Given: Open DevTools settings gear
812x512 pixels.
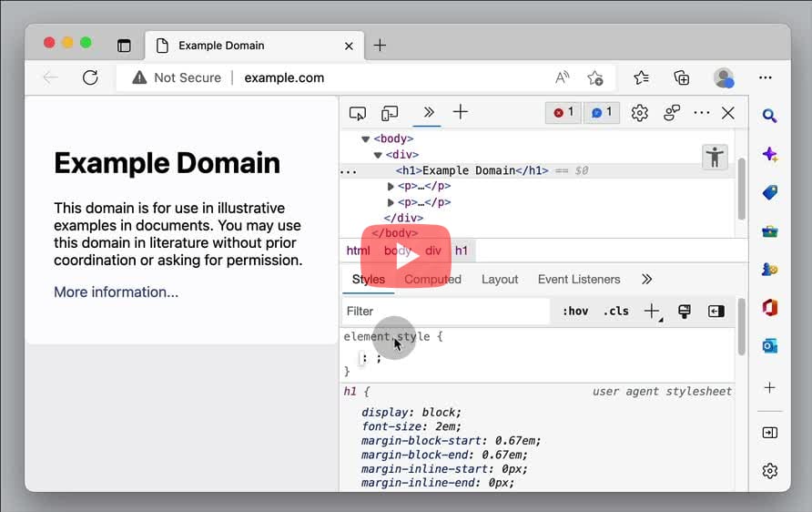Looking at the screenshot, I should [x=639, y=112].
